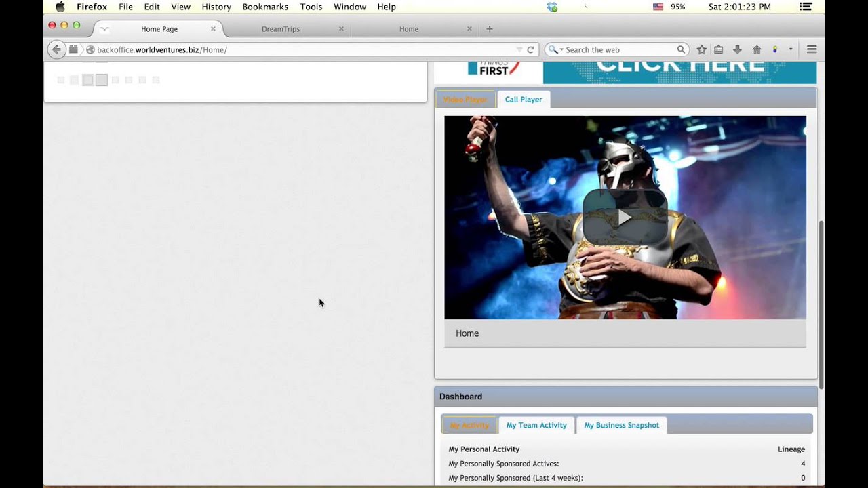Open the bookmarks list icon
This screenshot has height=488, width=868.
(x=719, y=49)
